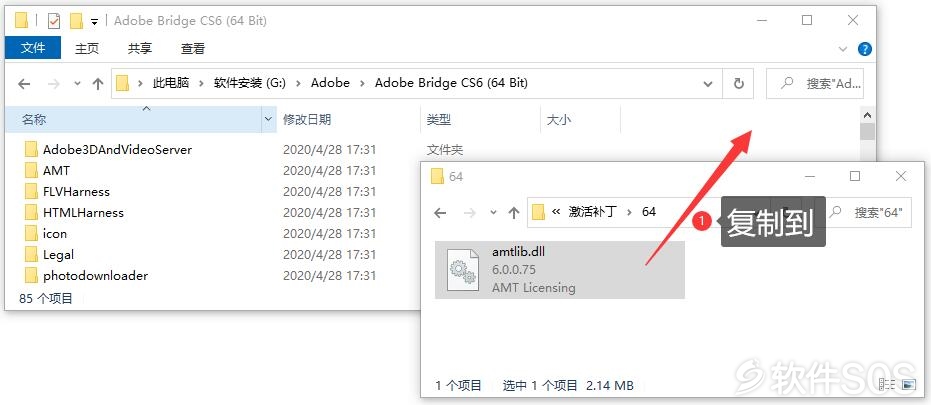Switch to large thumbnails view in 64 window

[909, 385]
